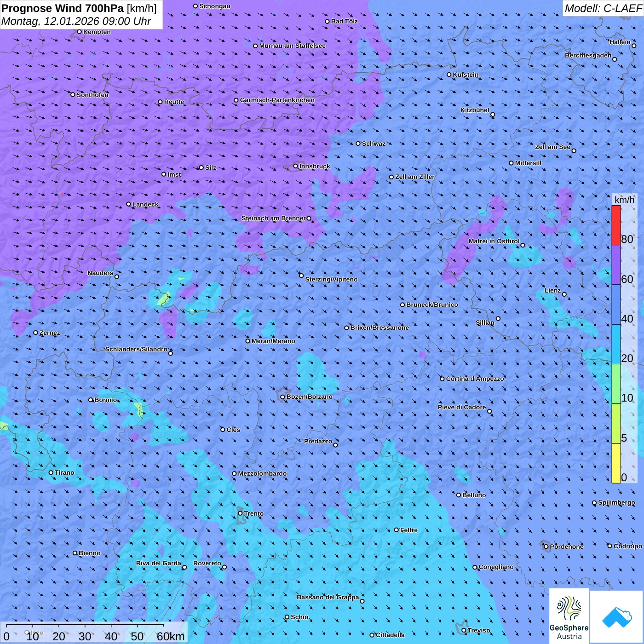Click the 'Sonthofen' label
Image resolution: width=644 pixels, height=644 pixels.
(93, 95)
